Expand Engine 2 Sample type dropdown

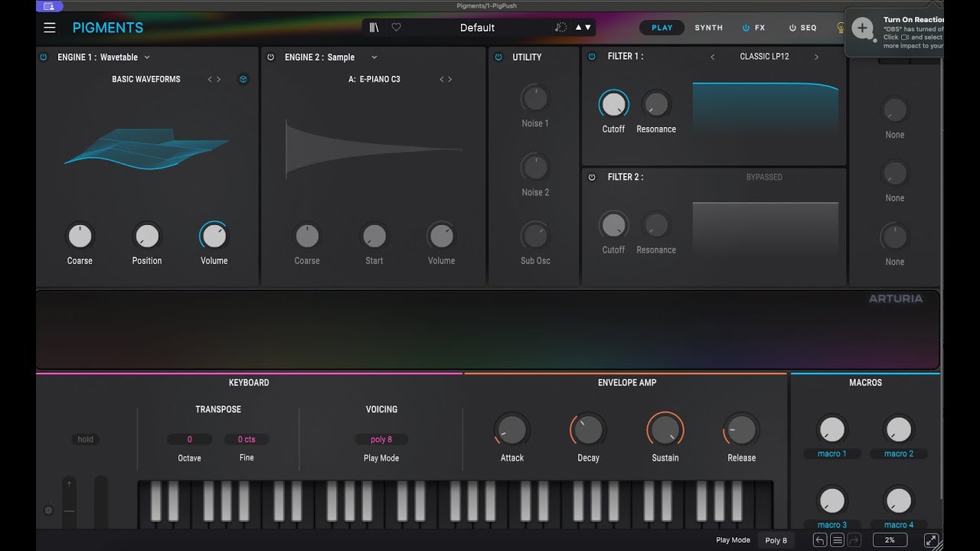point(374,57)
